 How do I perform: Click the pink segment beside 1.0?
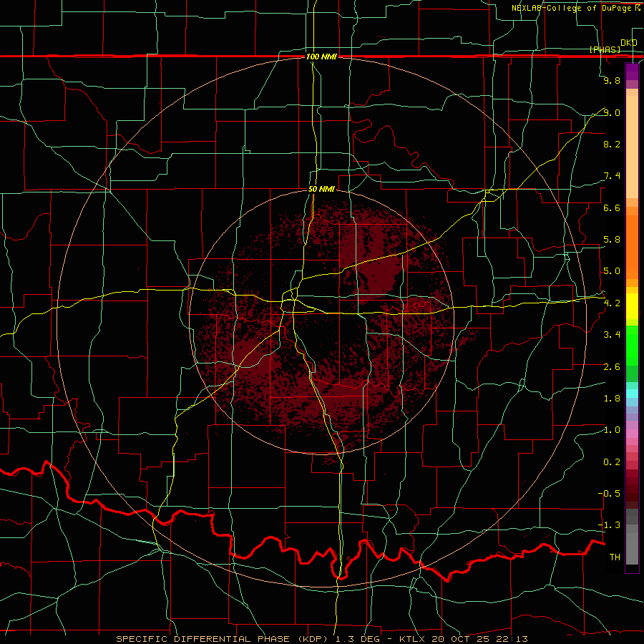[632, 434]
